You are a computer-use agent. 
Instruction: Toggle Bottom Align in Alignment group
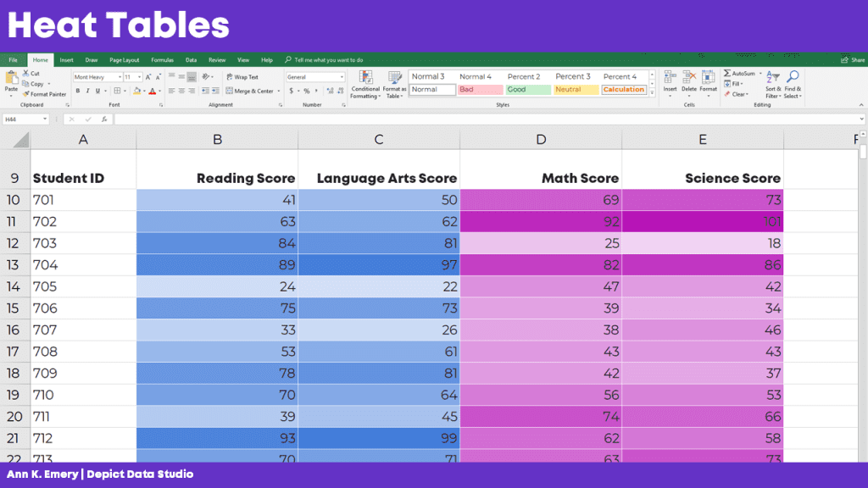click(x=192, y=77)
